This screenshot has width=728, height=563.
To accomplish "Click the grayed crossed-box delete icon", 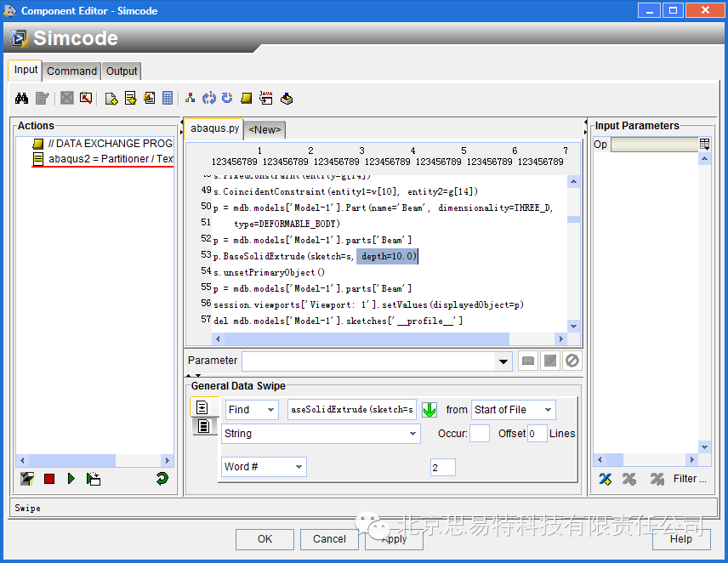I will point(67,98).
